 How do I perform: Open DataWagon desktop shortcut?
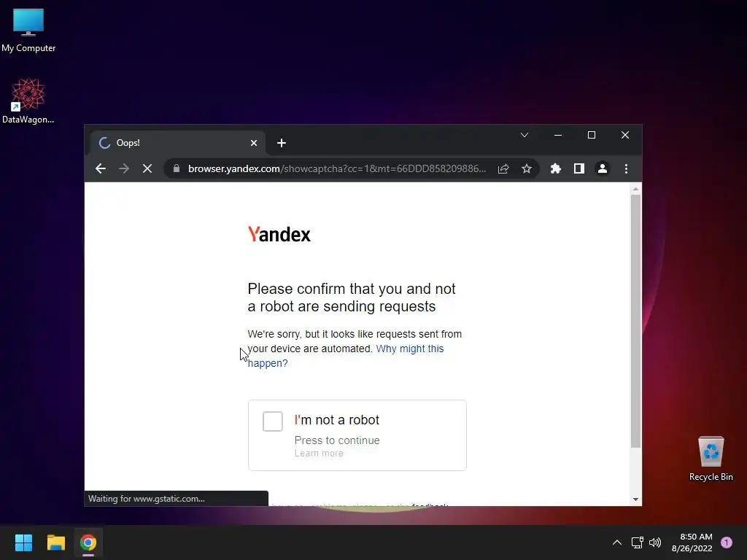tap(28, 101)
